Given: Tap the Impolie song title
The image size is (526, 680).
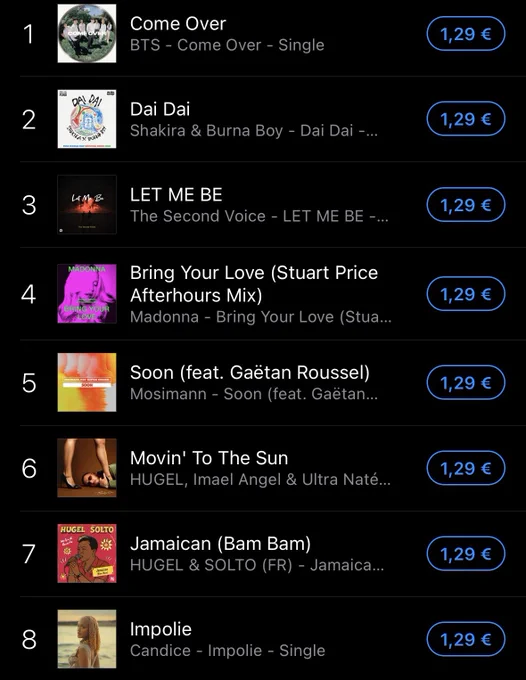Looking at the screenshot, I should pyautogui.click(x=160, y=629).
